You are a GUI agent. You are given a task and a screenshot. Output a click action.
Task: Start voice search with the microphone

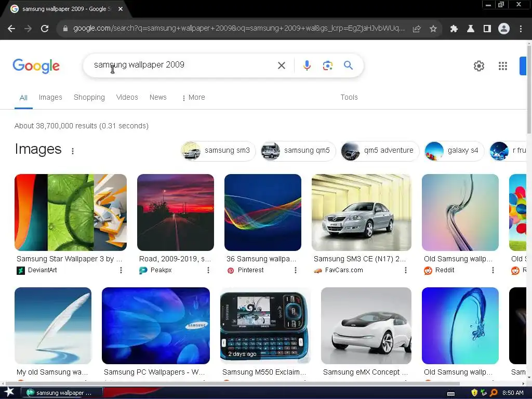pos(307,65)
